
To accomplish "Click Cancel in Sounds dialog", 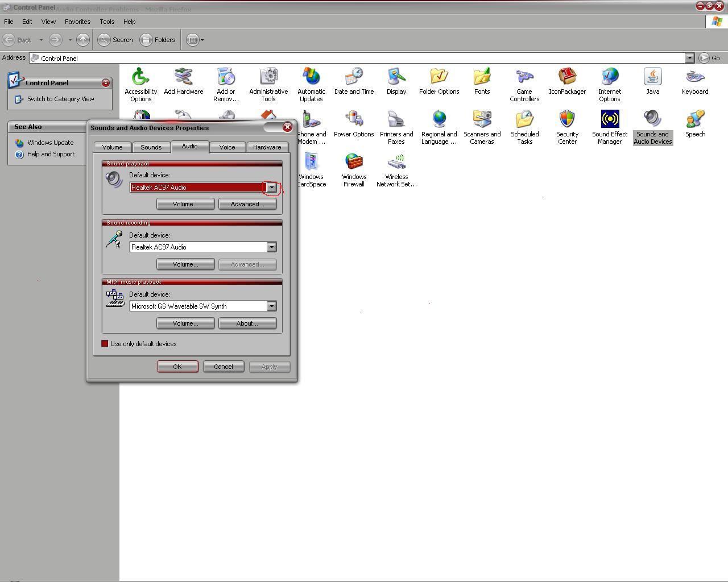I will point(224,367).
